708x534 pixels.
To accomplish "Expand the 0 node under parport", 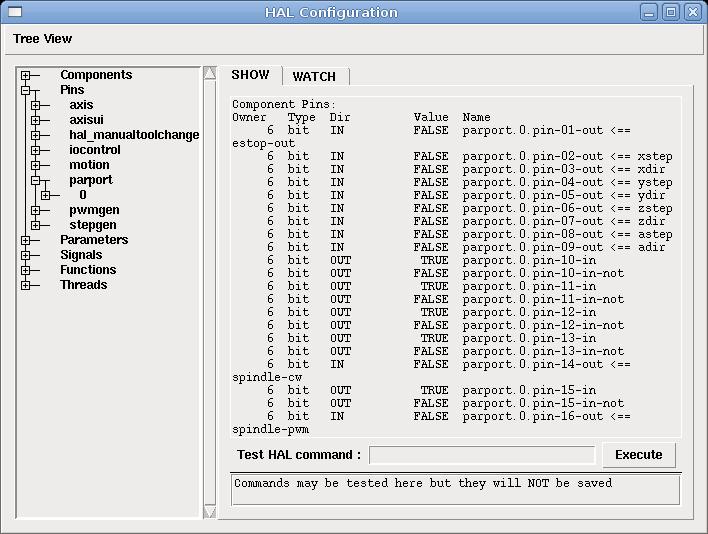I will [x=46, y=195].
